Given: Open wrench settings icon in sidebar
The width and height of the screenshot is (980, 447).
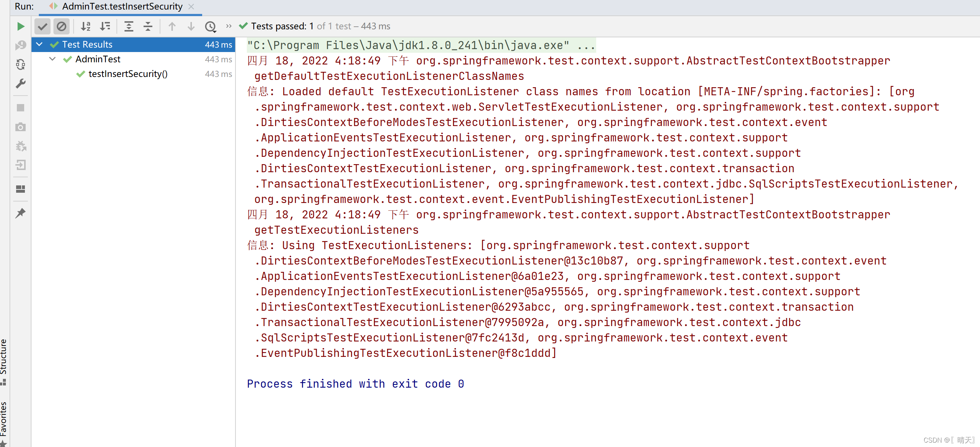Looking at the screenshot, I should coord(21,84).
